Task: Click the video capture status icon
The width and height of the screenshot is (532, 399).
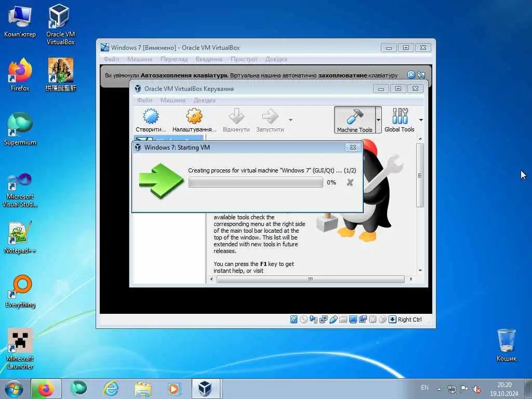Action: click(363, 320)
